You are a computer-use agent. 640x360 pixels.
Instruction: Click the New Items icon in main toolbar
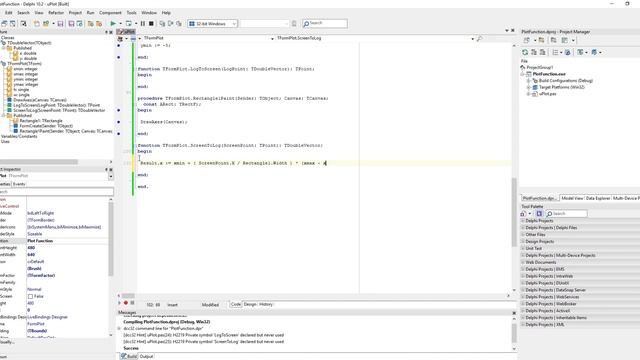click(x=37, y=24)
